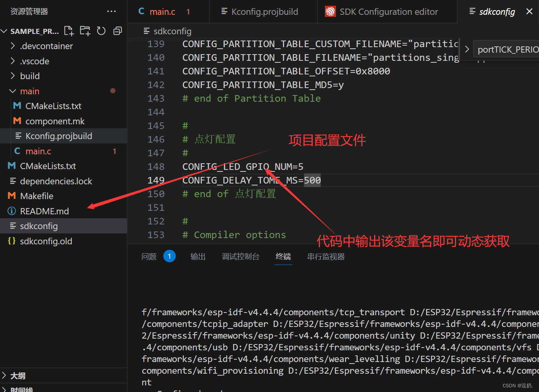Refresh the explorer file tree
Screen dimensions: 539x392
pos(101,31)
